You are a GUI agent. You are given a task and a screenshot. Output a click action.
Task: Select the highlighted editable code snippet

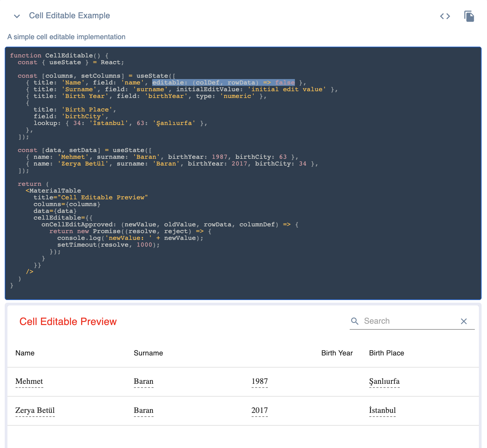coord(223,82)
